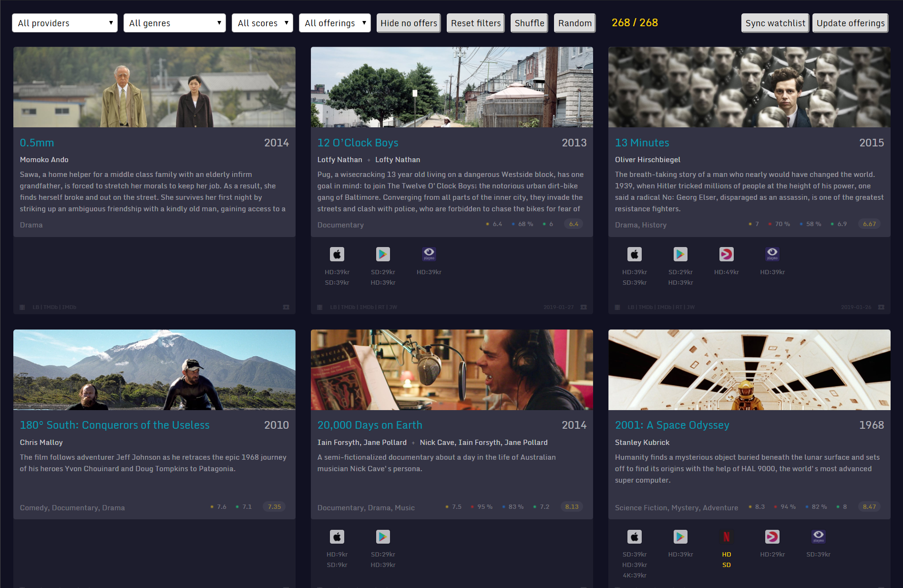903x588 pixels.
Task: Click the 2019-01-26 date on 13 Minutes card
Action: pos(856,307)
